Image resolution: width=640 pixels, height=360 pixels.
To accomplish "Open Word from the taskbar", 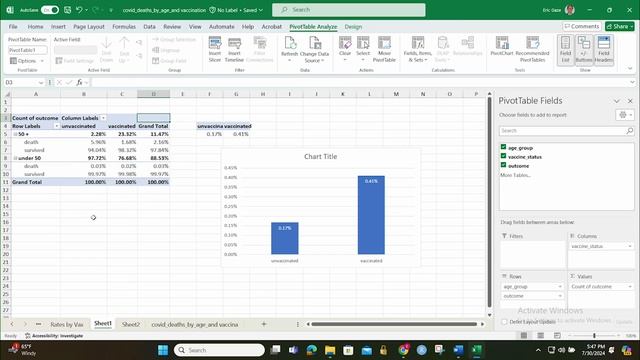I will pos(458,350).
